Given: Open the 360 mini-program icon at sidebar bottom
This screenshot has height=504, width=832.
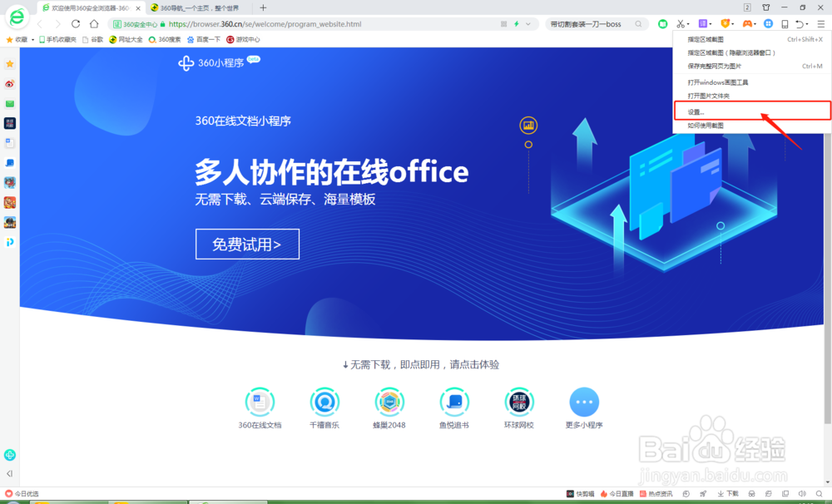Looking at the screenshot, I should 9,455.
